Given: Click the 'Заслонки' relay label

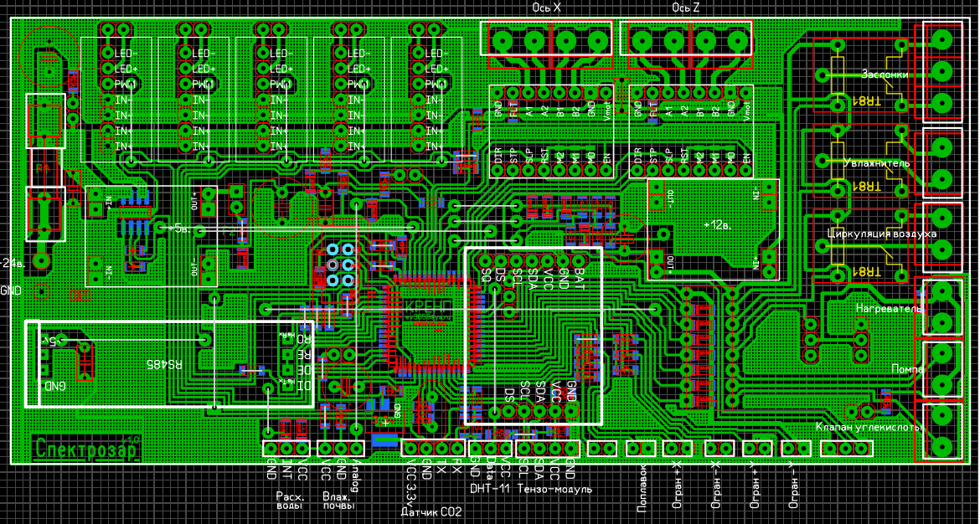Looking at the screenshot, I should [885, 74].
